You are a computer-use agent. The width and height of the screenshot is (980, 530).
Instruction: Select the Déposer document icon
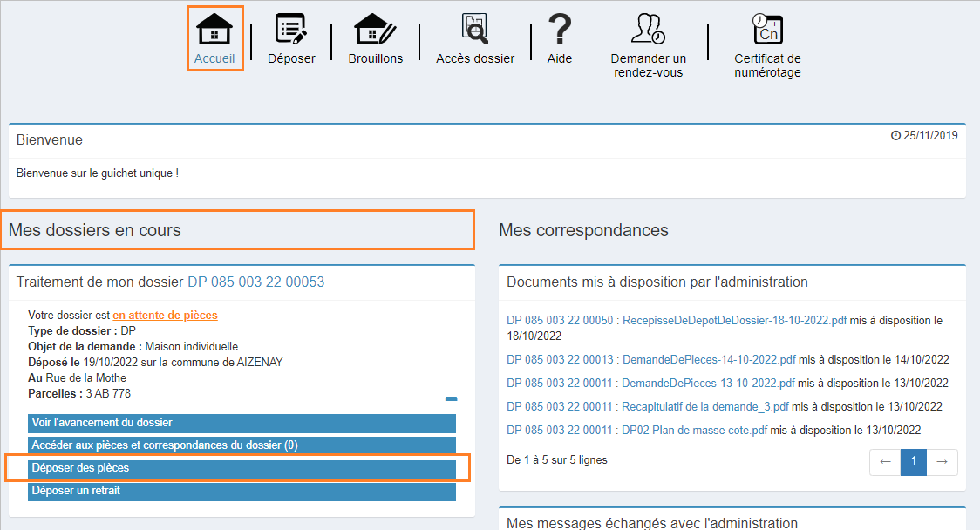(291, 30)
